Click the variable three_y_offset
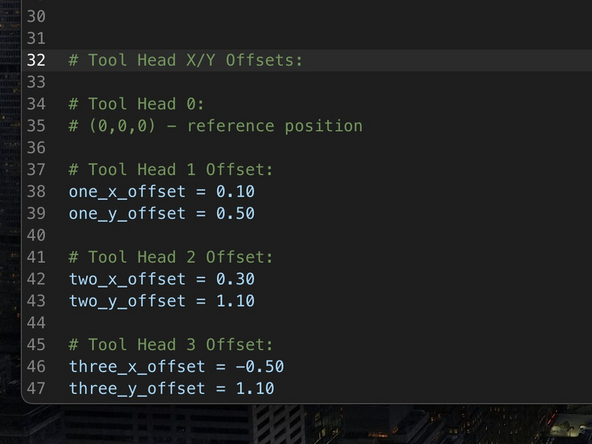 [x=137, y=389]
